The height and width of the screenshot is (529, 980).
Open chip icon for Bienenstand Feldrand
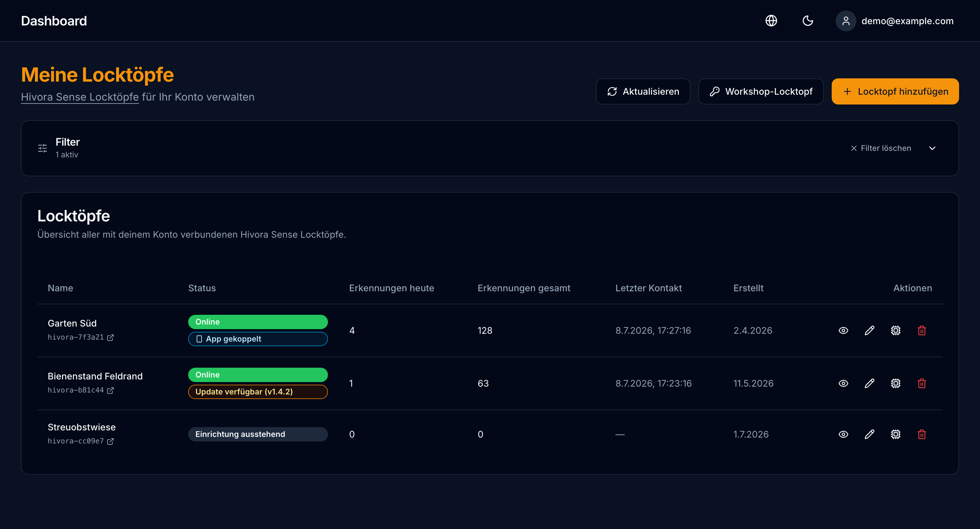click(895, 383)
